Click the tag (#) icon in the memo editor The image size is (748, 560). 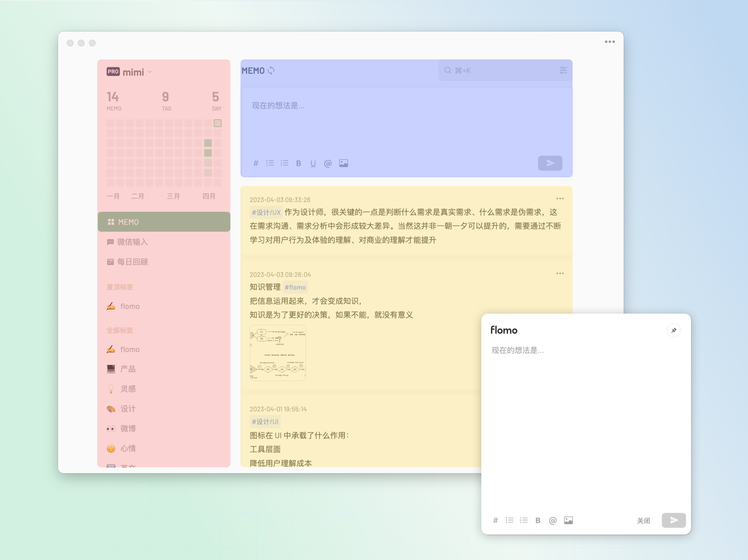(255, 163)
